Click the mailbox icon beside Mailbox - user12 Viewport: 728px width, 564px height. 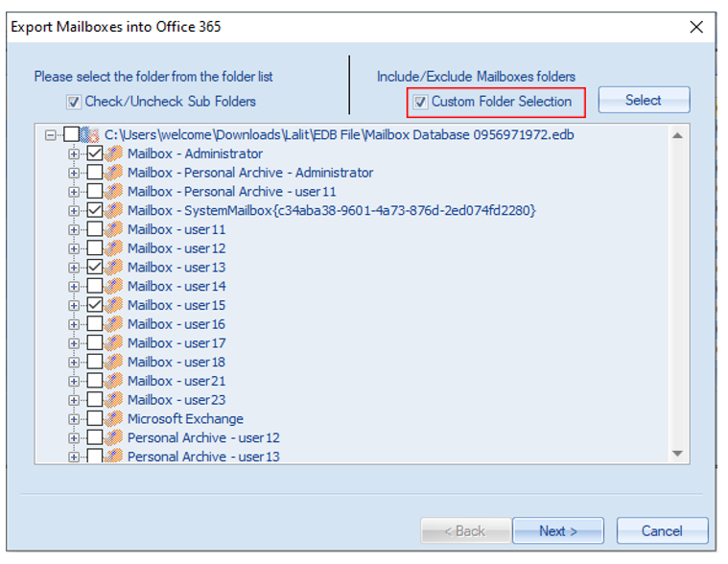(114, 248)
